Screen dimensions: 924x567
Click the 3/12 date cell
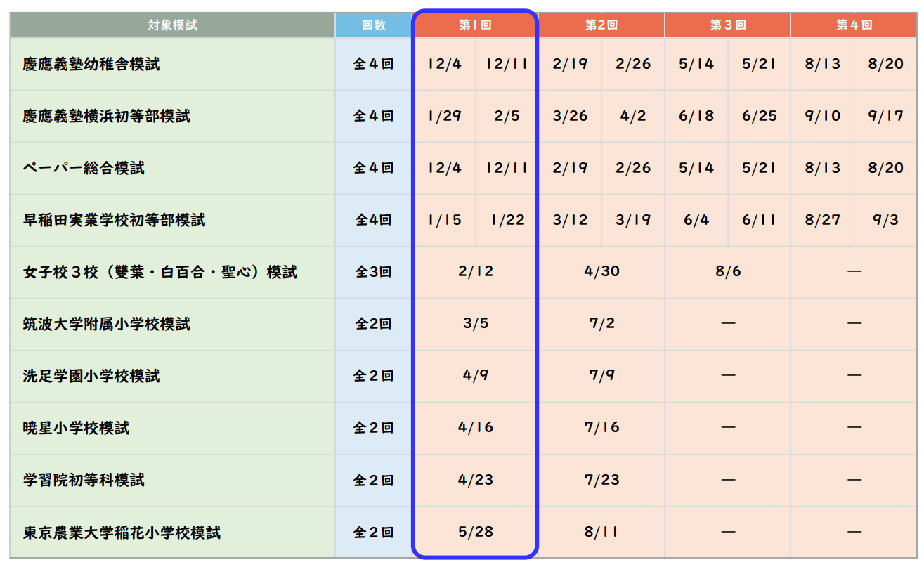(570, 220)
